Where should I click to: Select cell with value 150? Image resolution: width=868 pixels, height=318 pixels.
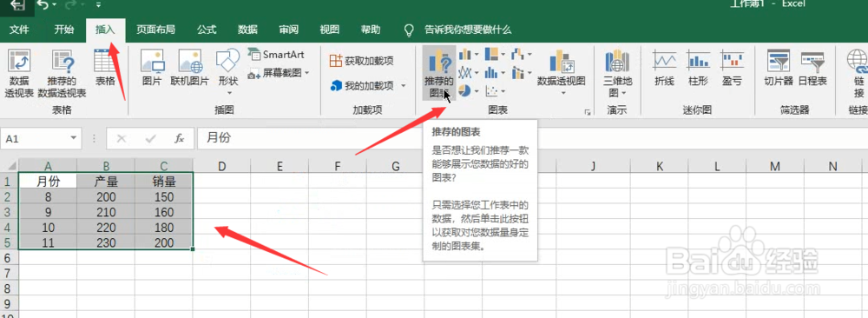pos(164,196)
